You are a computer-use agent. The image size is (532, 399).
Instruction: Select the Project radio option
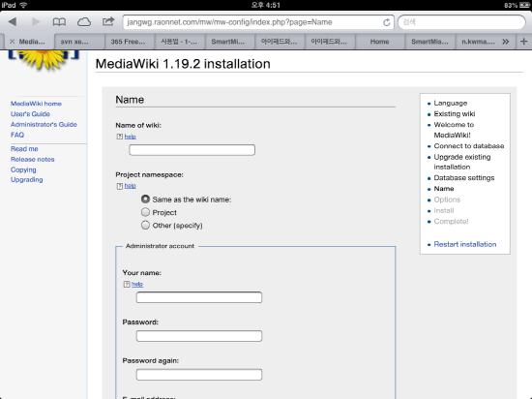point(145,212)
